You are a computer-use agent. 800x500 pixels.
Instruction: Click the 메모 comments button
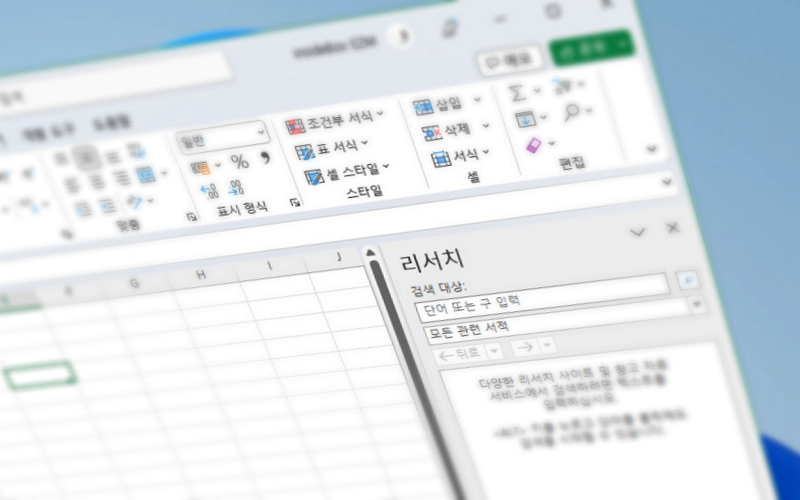click(x=509, y=61)
